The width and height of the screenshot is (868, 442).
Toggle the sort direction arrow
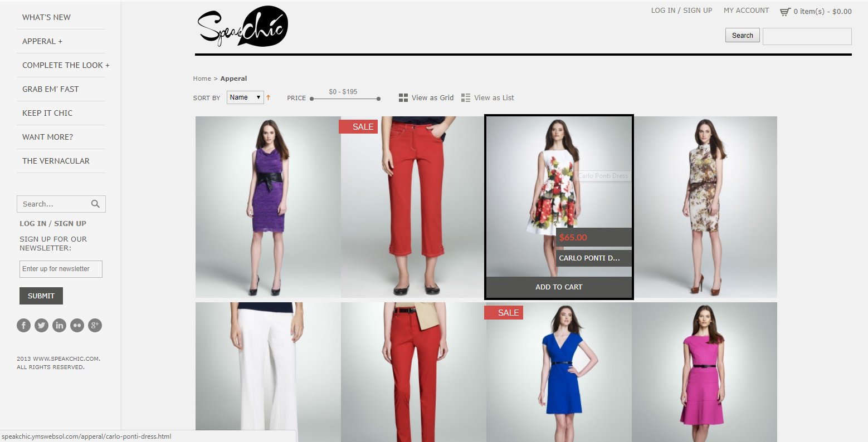pos(268,97)
